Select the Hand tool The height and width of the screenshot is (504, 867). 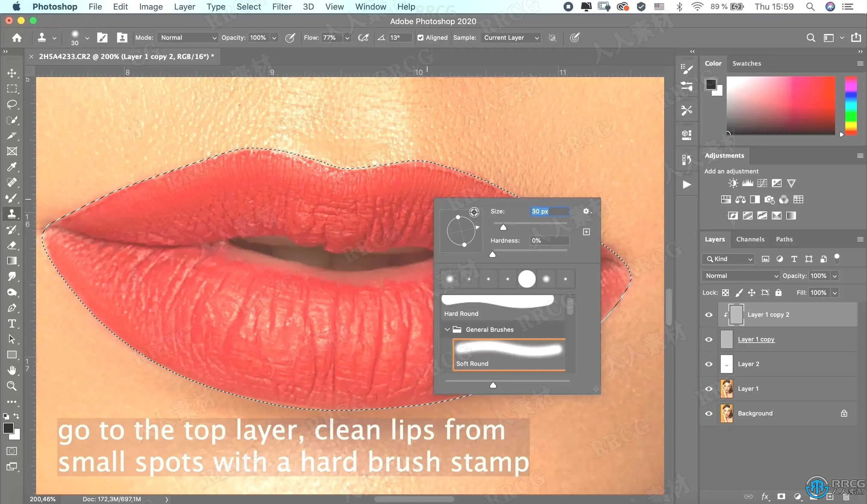click(12, 370)
